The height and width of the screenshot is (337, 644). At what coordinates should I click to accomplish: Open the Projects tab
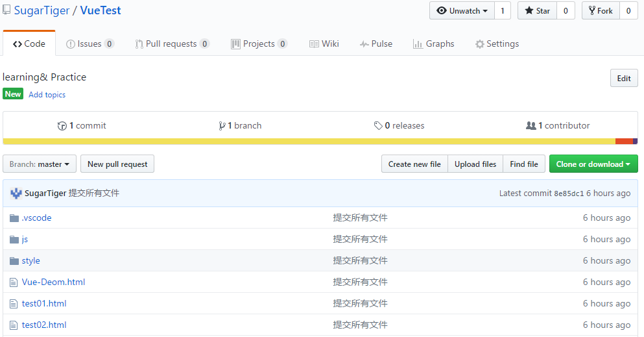pyautogui.click(x=259, y=44)
